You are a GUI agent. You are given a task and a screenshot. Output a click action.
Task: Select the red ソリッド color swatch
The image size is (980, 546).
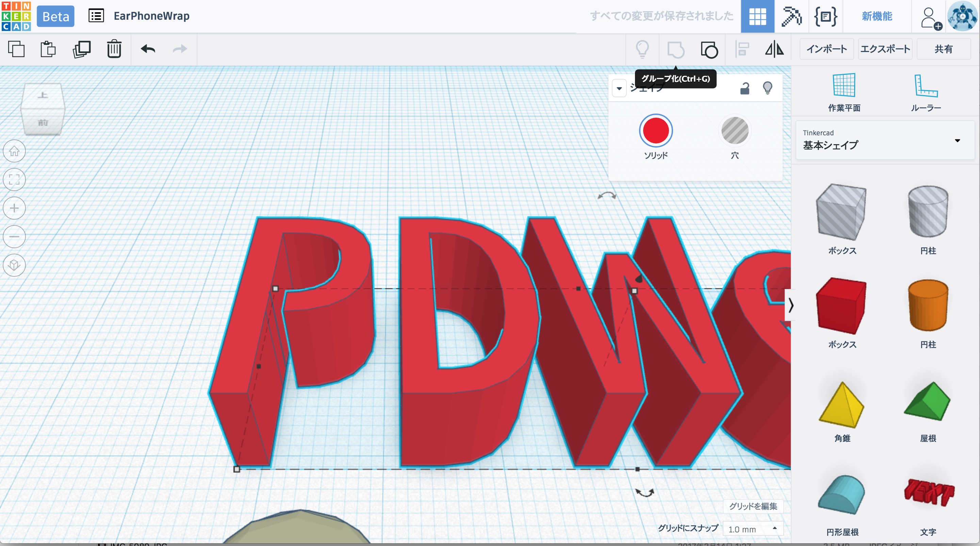click(x=655, y=131)
